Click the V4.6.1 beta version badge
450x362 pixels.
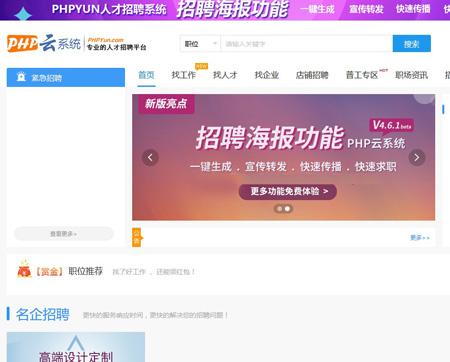(x=392, y=126)
